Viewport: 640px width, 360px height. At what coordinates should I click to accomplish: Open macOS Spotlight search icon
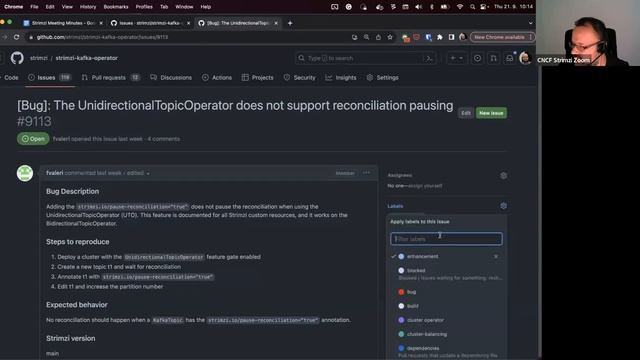coord(472,7)
